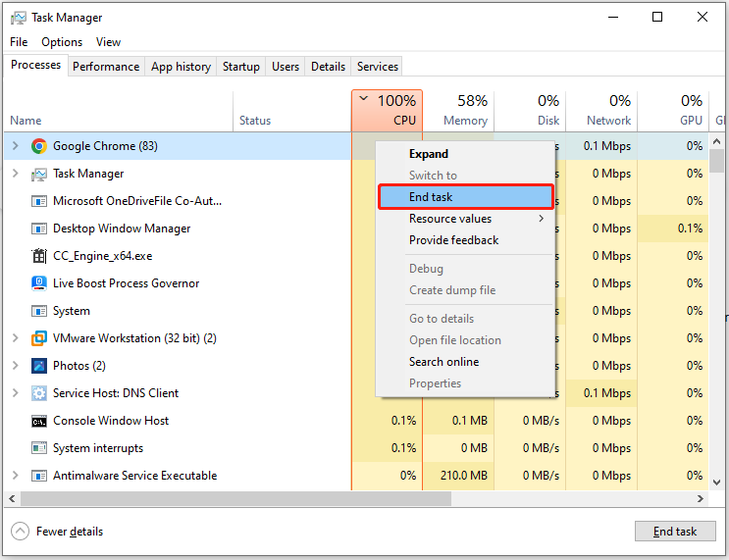Click the 0.1% GPU value for Desktop Window Manager
The image size is (729, 560).
coord(673,229)
